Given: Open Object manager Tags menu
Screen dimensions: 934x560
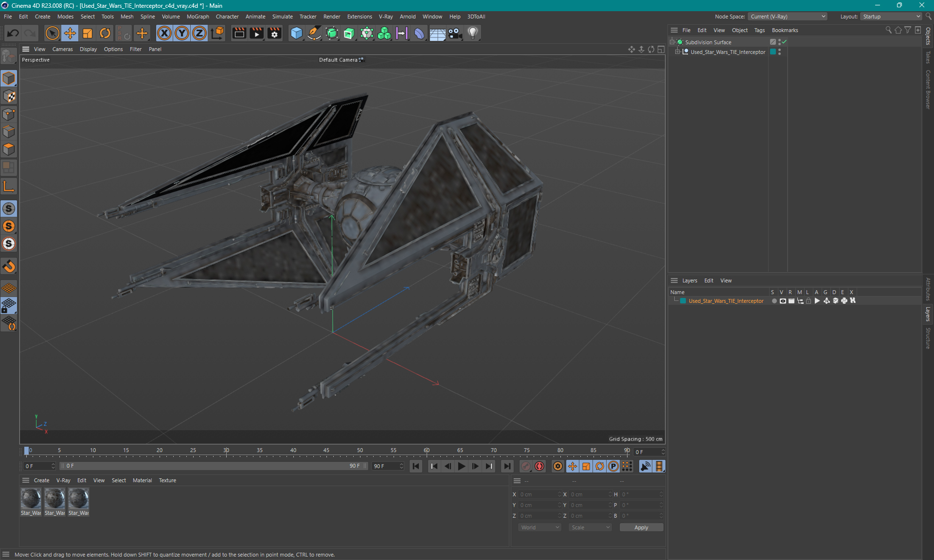Looking at the screenshot, I should [759, 30].
